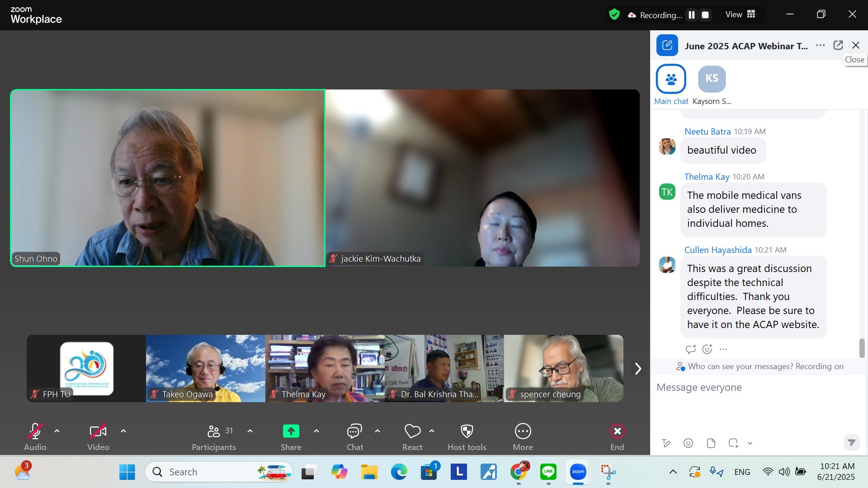This screenshot has width=868, height=488.
Task: Open Kaysorn S... direct chat tab
Action: (x=712, y=79)
